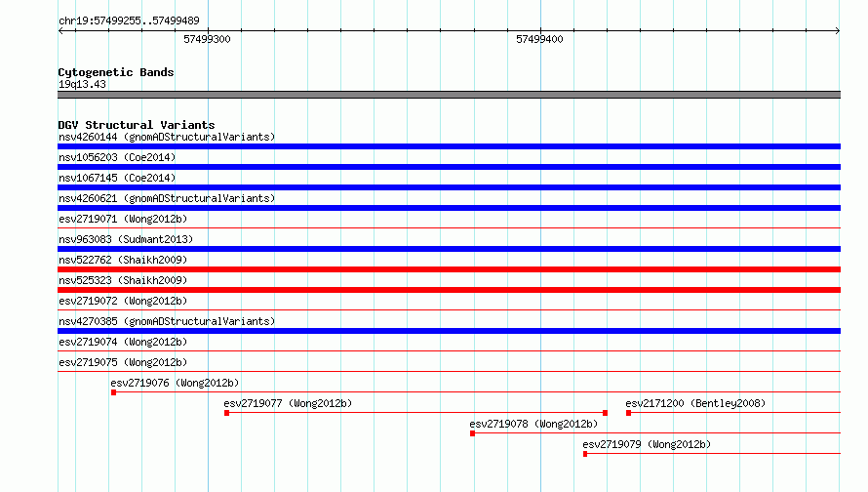Select the esv2719072 (Wong2012b) label

(x=123, y=301)
